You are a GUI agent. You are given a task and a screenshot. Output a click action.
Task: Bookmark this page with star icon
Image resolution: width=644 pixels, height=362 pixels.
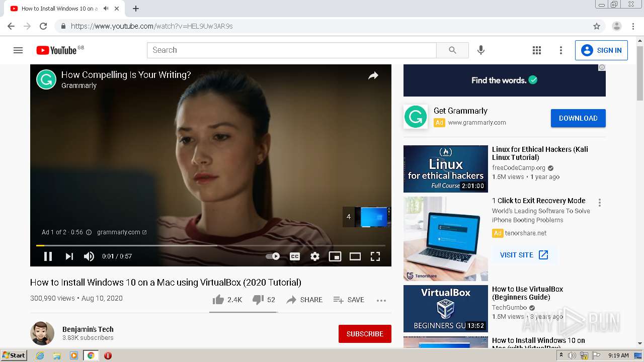click(x=597, y=26)
